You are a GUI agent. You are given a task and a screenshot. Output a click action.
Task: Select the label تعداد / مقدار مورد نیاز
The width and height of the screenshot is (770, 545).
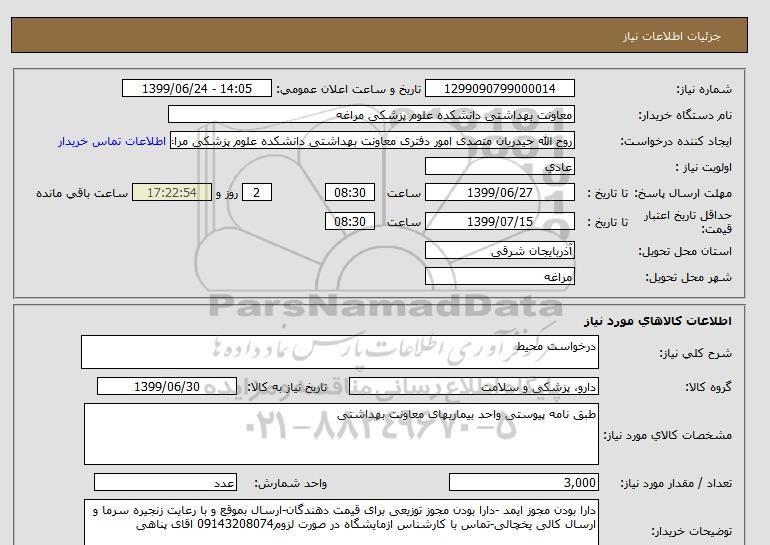pos(676,484)
